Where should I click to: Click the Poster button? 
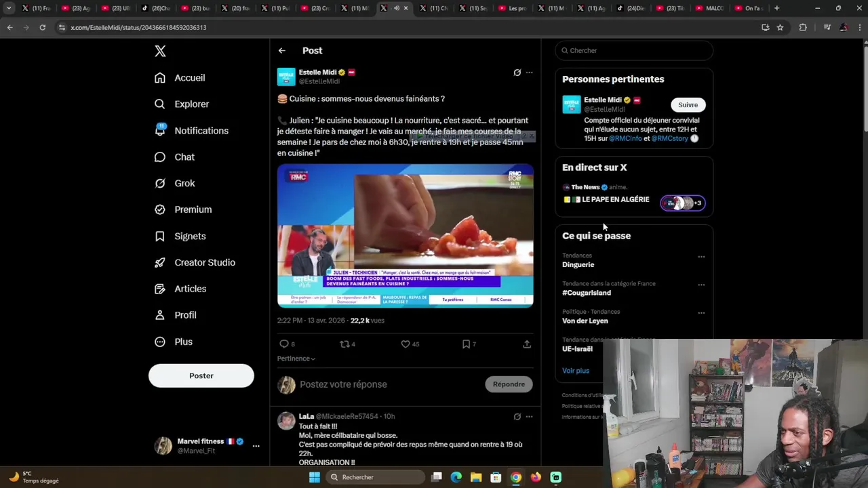(x=201, y=375)
